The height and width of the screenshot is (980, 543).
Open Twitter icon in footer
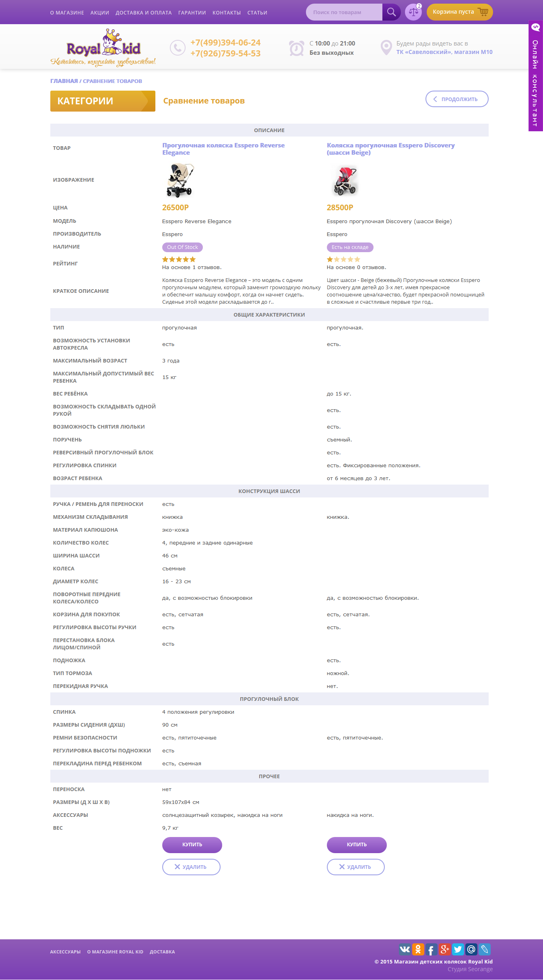(x=458, y=949)
